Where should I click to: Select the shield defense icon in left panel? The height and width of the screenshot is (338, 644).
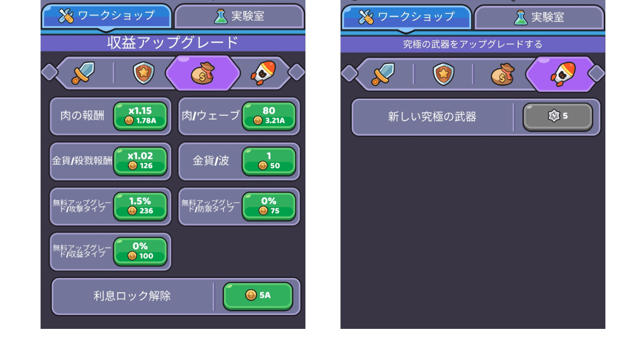point(144,72)
